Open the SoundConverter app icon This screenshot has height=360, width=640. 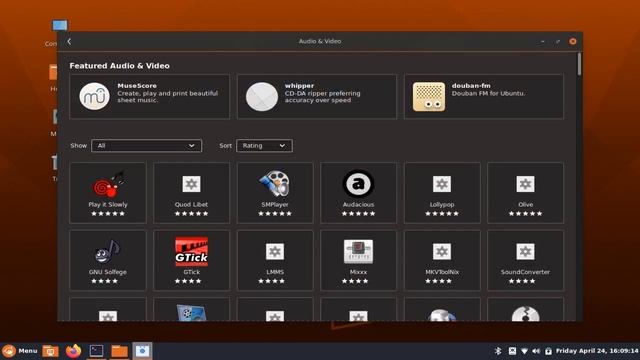click(x=525, y=251)
